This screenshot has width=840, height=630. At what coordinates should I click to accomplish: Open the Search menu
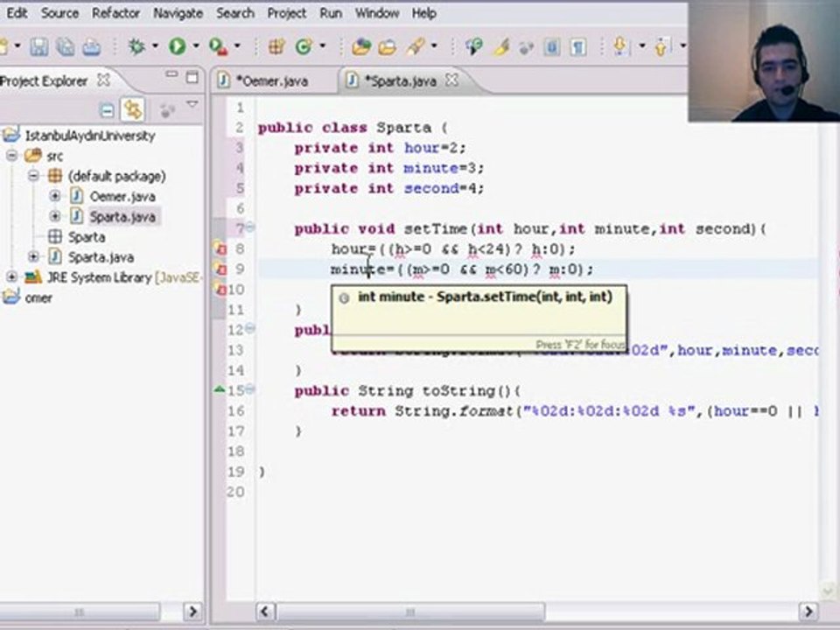tap(235, 13)
